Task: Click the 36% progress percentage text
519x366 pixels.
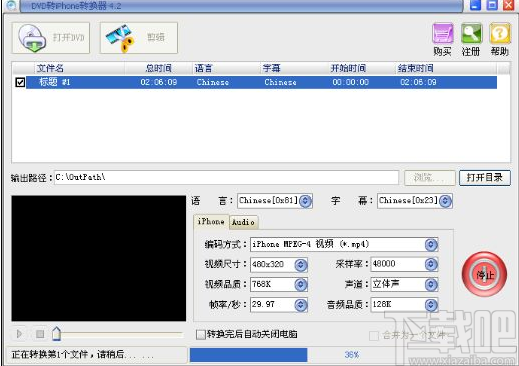Action: point(352,355)
